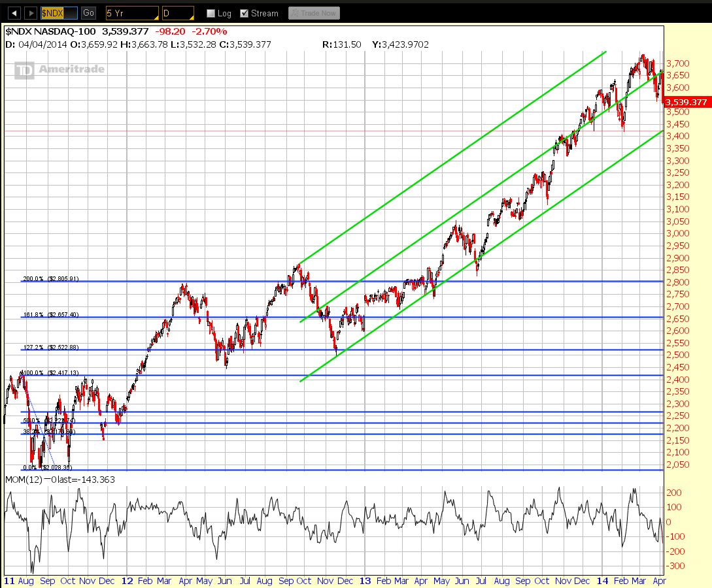This screenshot has width=712, height=588.
Task: Click the Trade Now button
Action: click(314, 13)
